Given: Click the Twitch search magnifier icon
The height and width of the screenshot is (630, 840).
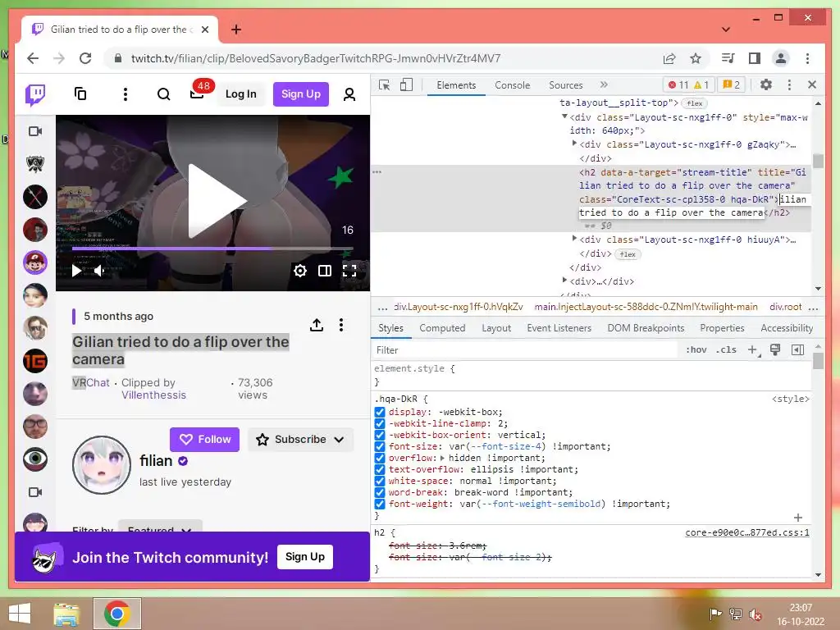Looking at the screenshot, I should coord(163,94).
